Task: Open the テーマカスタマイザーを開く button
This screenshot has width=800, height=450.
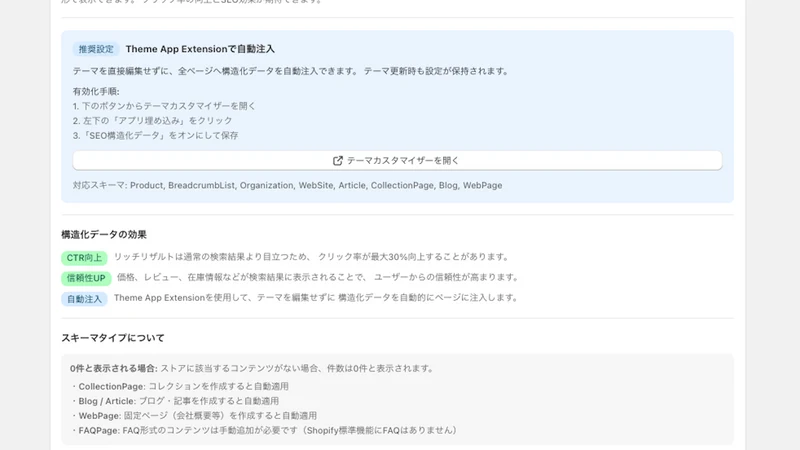Action: (x=397, y=160)
